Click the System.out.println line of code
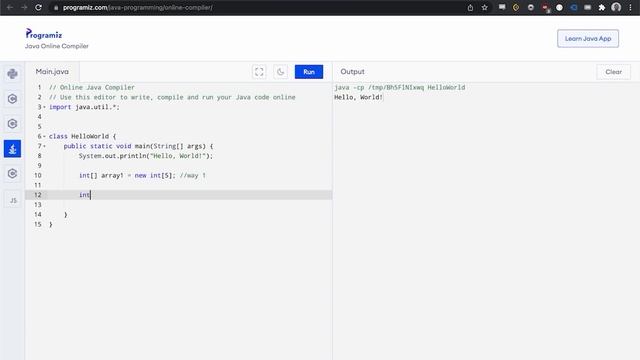The width and height of the screenshot is (640, 360). [x=146, y=156]
